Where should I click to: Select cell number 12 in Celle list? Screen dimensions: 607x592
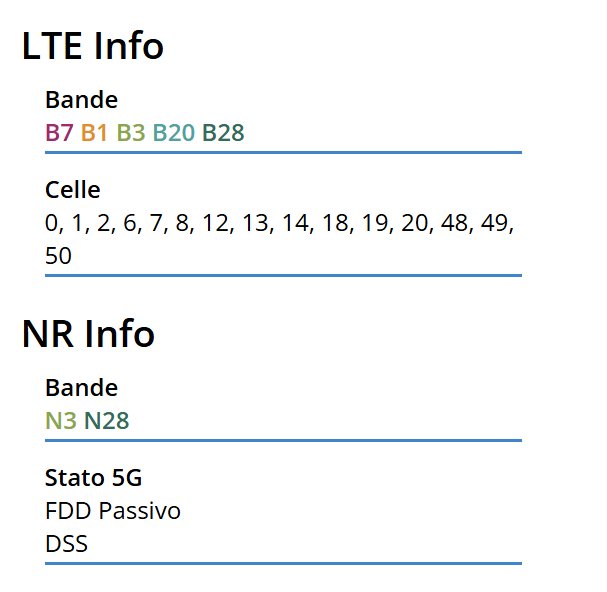[217, 223]
